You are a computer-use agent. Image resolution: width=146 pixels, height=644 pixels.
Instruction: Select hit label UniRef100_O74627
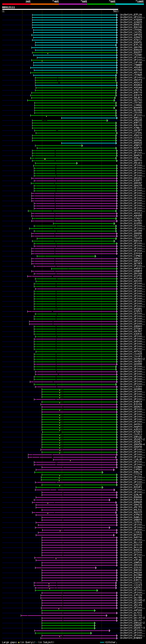[131, 218]
